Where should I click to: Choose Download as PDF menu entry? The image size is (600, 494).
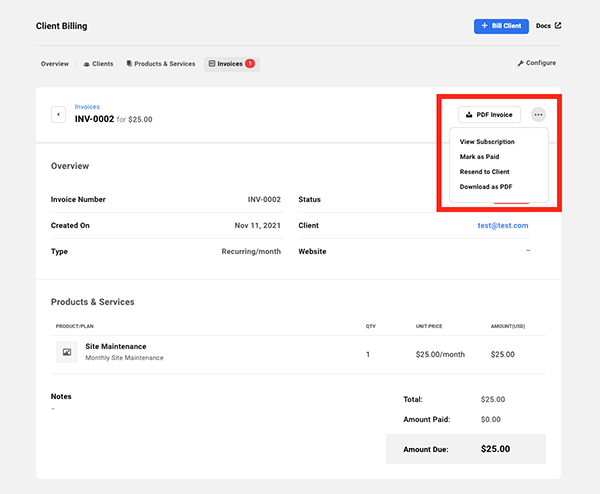(486, 187)
